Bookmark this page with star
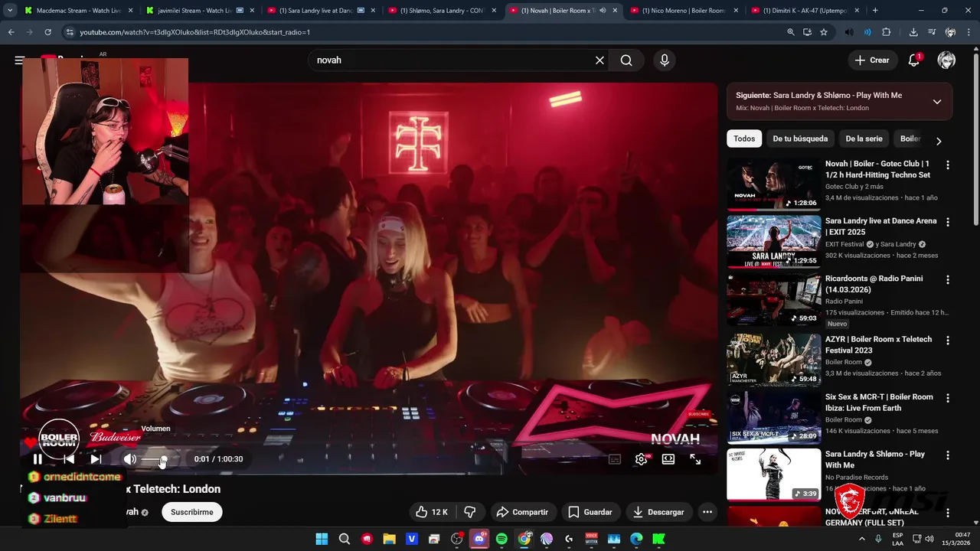Viewport: 980px width, 551px height. (824, 32)
